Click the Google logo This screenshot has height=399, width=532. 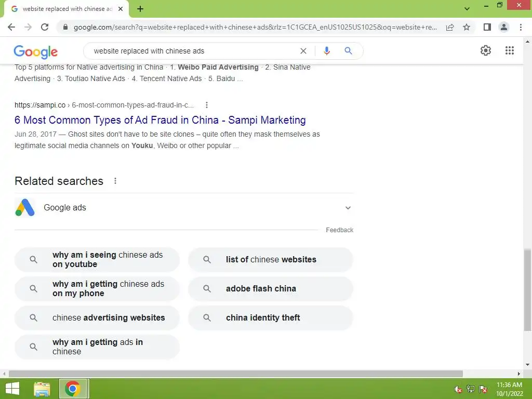pyautogui.click(x=36, y=51)
